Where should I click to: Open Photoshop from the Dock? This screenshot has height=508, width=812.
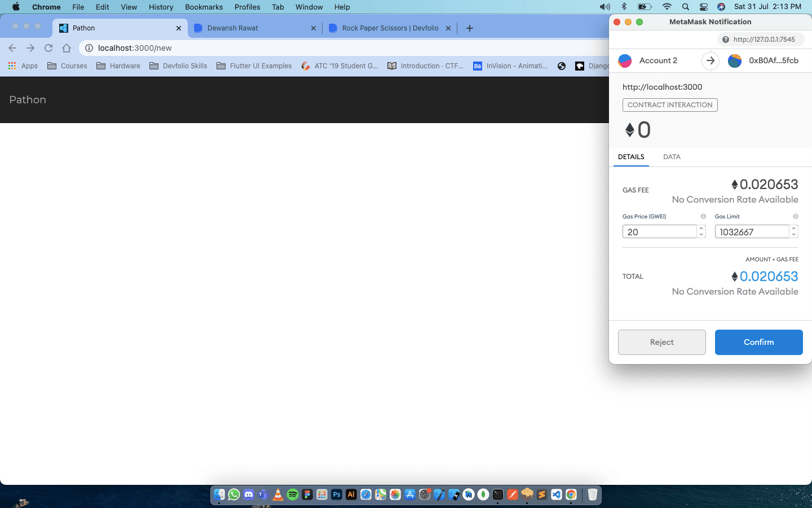[337, 494]
